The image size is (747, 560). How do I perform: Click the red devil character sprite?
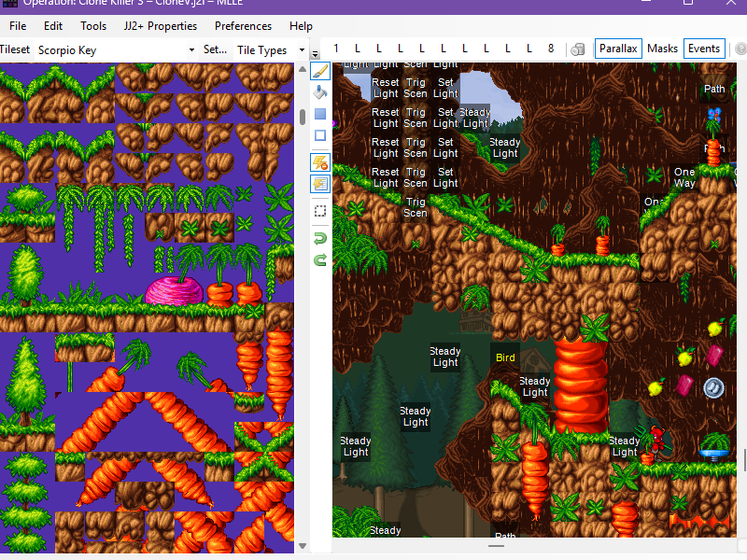(x=657, y=442)
